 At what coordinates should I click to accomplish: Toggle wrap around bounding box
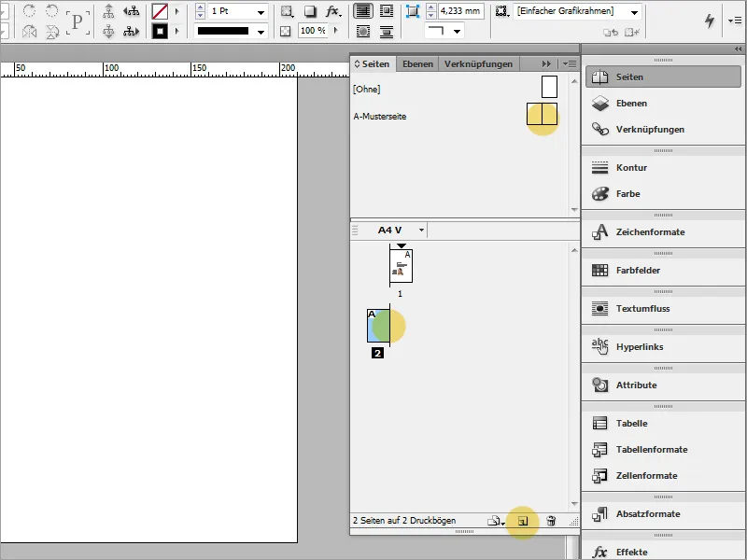[x=387, y=11]
